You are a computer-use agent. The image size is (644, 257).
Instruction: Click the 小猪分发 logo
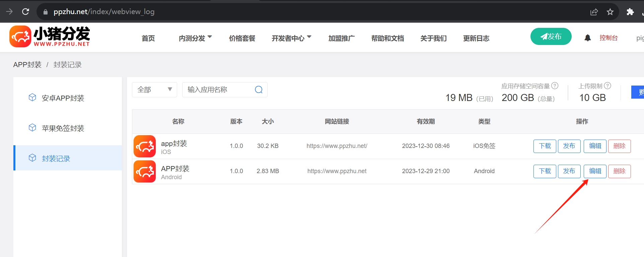[50, 37]
